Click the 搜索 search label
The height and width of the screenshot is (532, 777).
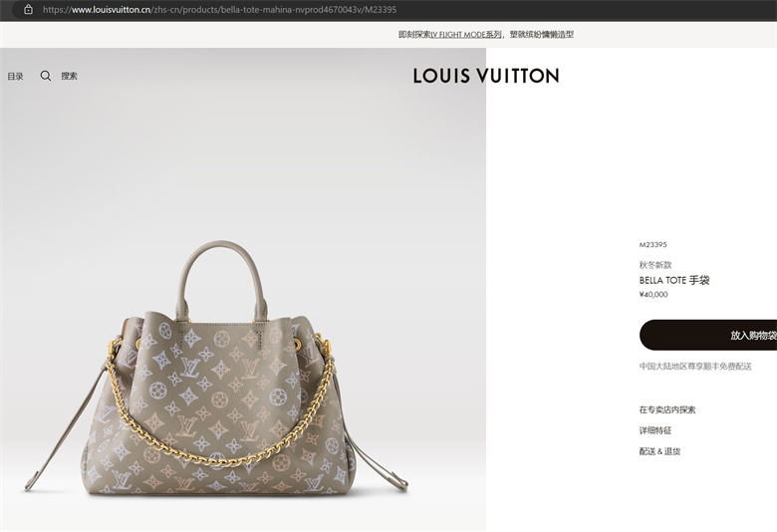(x=70, y=76)
